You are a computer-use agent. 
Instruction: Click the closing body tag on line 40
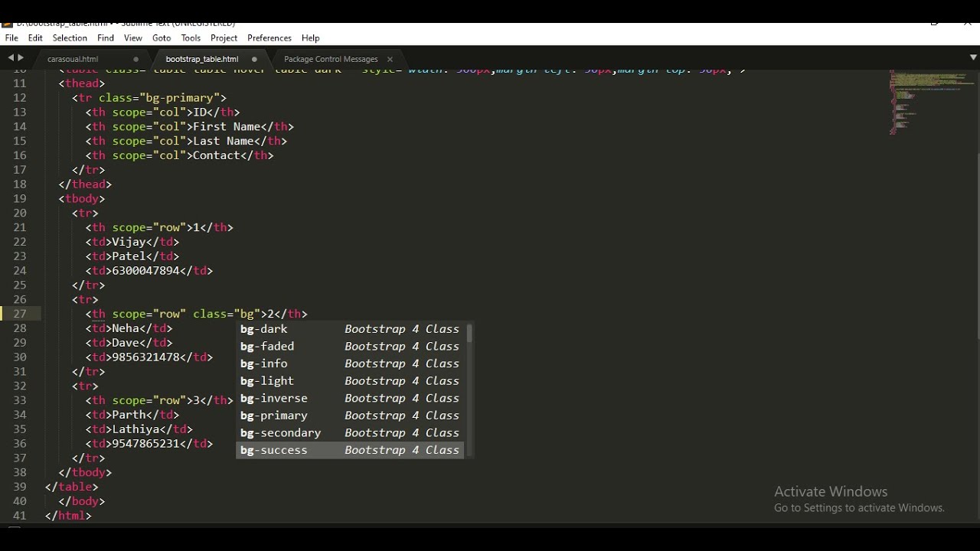tap(82, 501)
